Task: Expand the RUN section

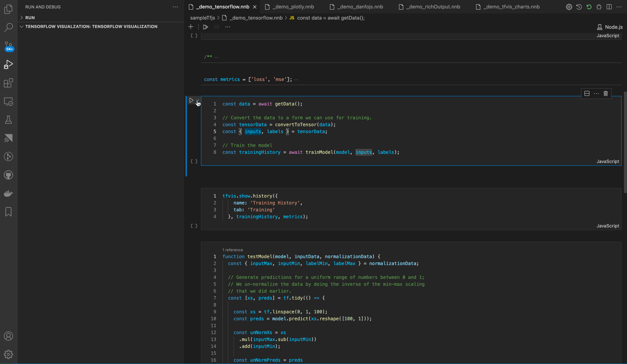Action: coord(30,18)
